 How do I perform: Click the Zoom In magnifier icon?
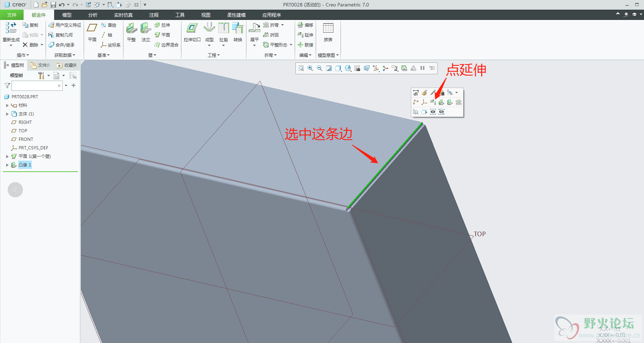click(x=310, y=68)
